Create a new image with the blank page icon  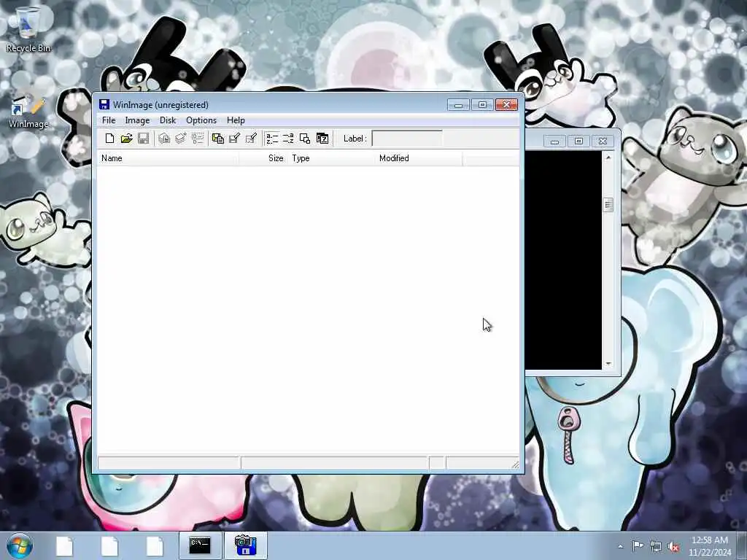tap(109, 139)
